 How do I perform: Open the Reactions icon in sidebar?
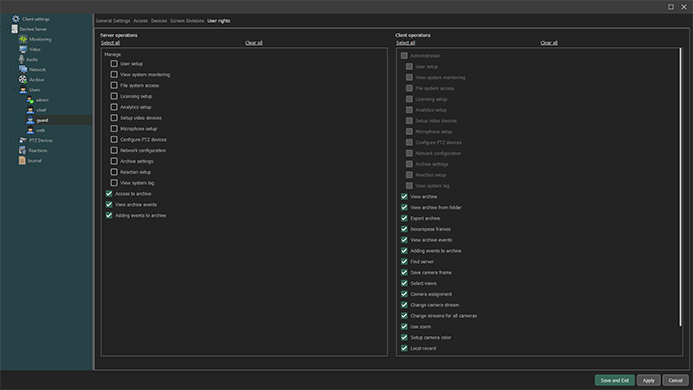coord(23,150)
